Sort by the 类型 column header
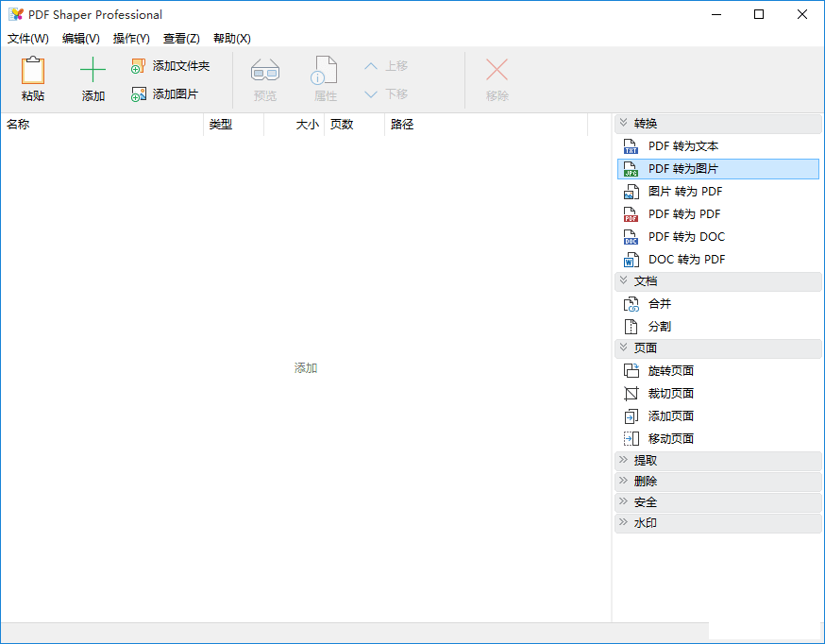 click(233, 125)
